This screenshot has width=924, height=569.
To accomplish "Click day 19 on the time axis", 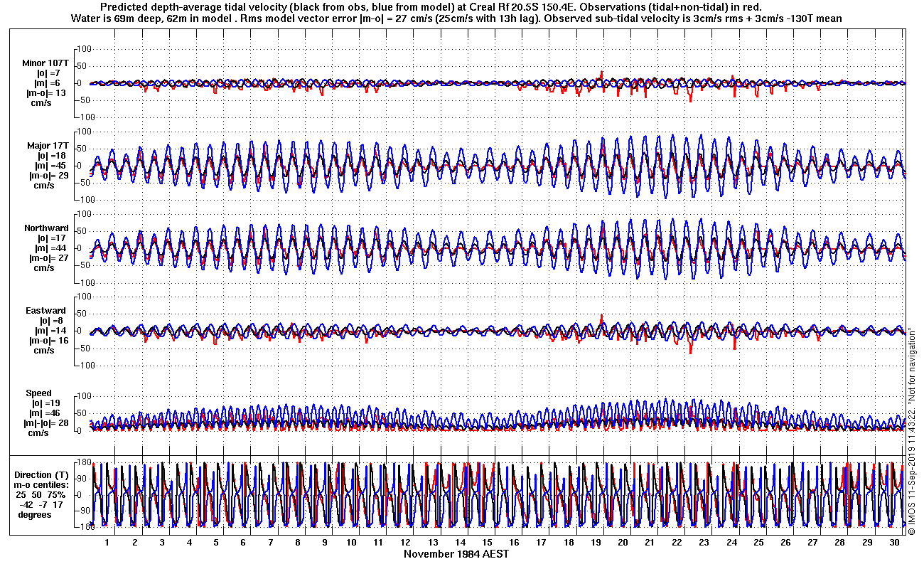I will [596, 542].
